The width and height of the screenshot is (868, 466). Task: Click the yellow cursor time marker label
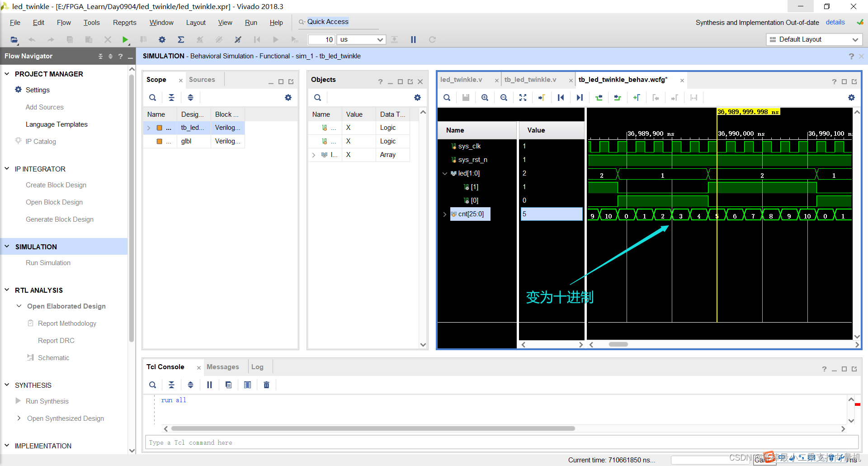click(748, 112)
